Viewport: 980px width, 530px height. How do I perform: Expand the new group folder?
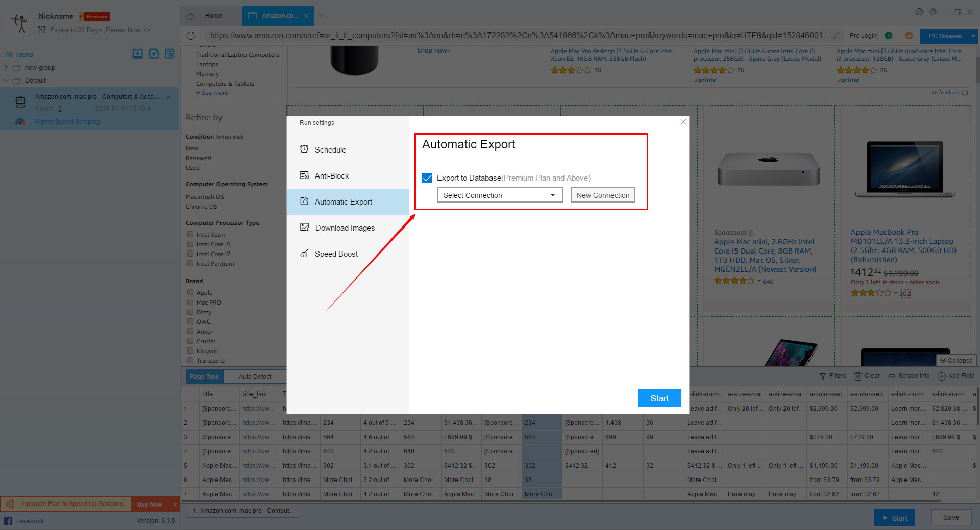point(6,67)
